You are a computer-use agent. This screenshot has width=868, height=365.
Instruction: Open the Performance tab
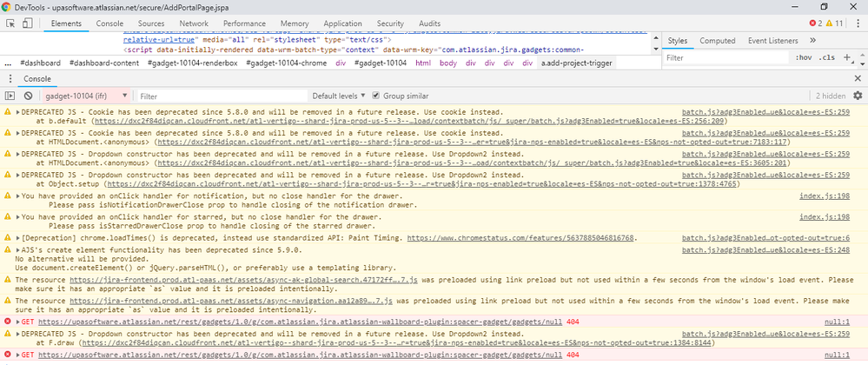pyautogui.click(x=245, y=23)
